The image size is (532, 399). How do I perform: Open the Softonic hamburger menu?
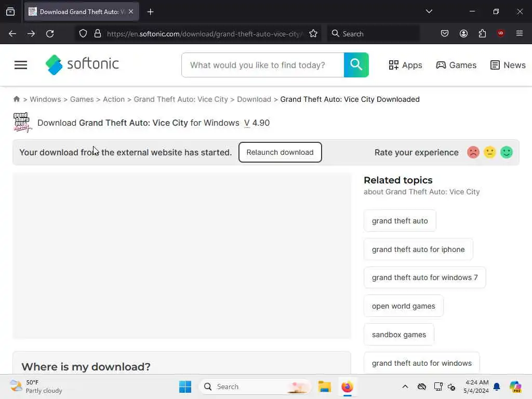(21, 65)
